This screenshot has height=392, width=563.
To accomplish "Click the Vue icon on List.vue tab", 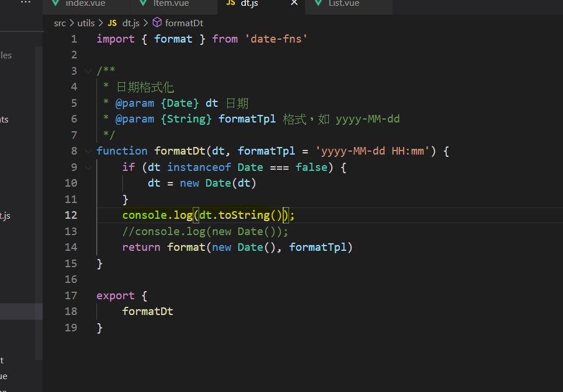I will coord(318,3).
